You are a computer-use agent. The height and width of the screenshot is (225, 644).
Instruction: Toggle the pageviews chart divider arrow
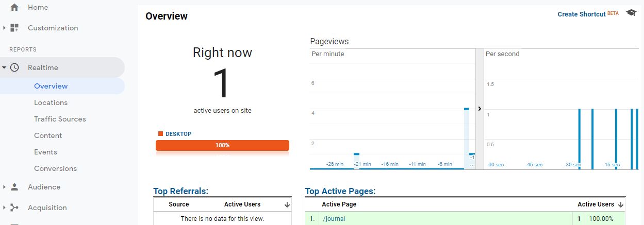480,109
